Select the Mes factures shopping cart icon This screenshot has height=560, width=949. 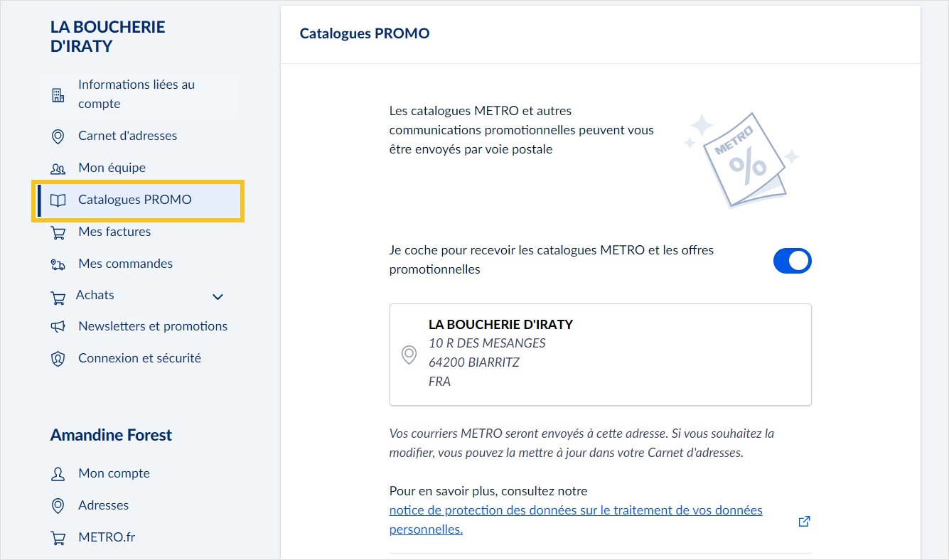[x=58, y=232]
